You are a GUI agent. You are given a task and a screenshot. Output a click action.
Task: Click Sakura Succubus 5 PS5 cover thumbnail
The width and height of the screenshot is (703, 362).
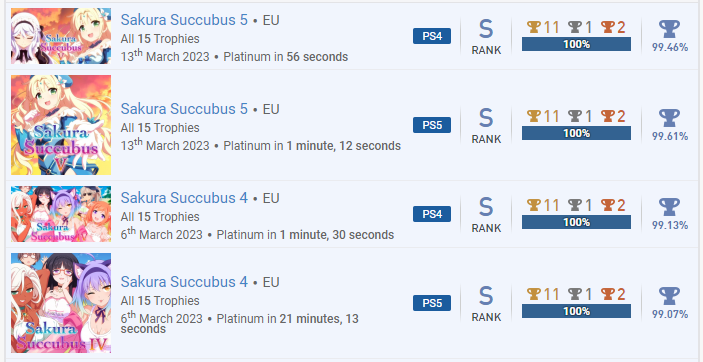click(x=61, y=125)
